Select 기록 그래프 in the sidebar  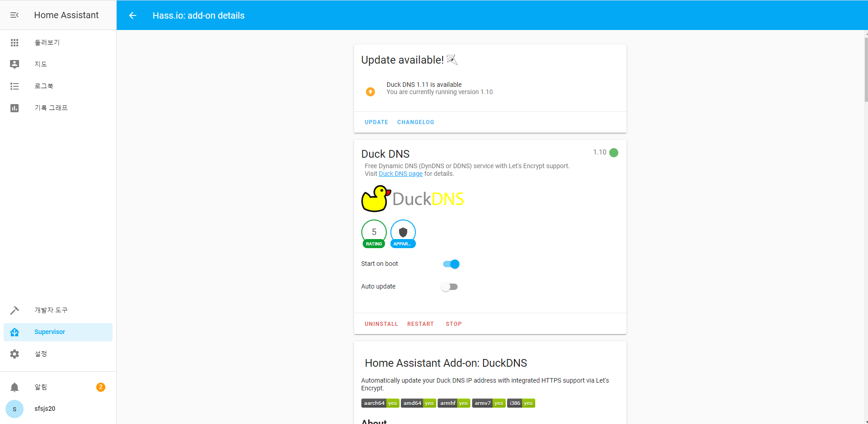(x=58, y=108)
